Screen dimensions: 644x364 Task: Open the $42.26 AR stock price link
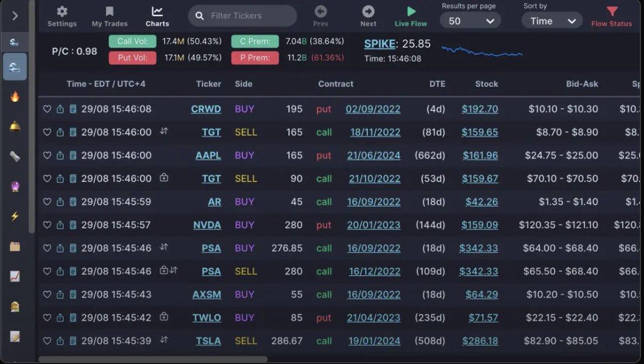pyautogui.click(x=482, y=201)
